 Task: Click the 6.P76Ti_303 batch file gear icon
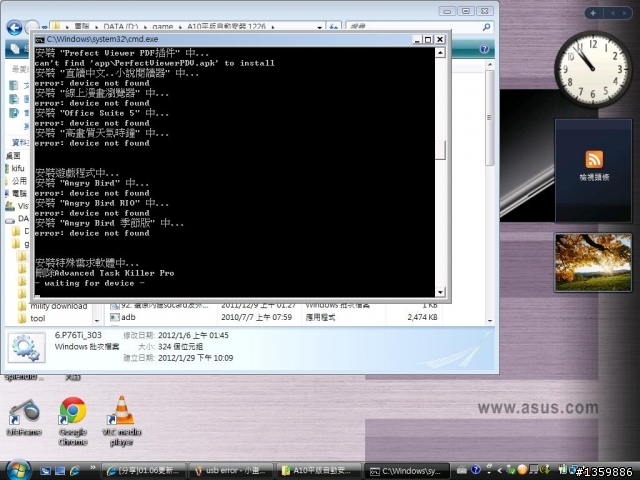(x=27, y=348)
